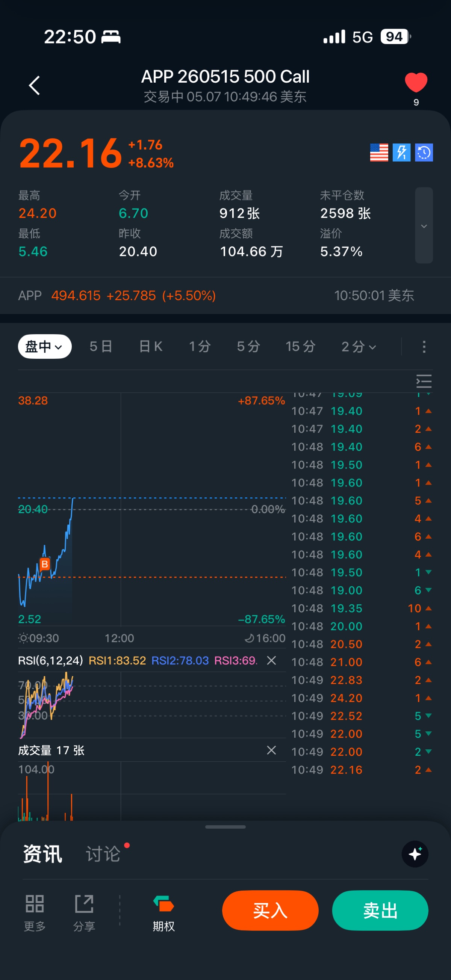Tap the APP underlying stock quote row

click(225, 296)
